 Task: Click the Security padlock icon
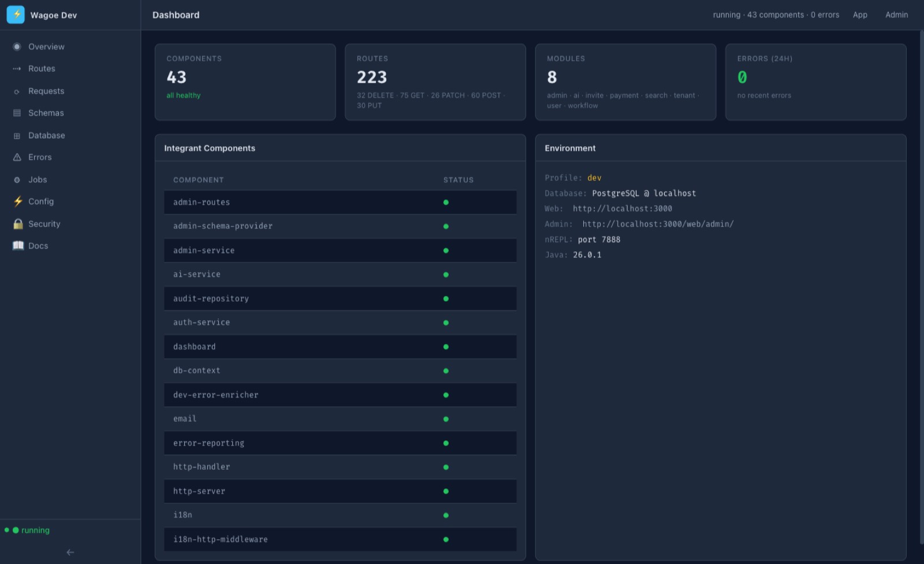[x=18, y=224]
